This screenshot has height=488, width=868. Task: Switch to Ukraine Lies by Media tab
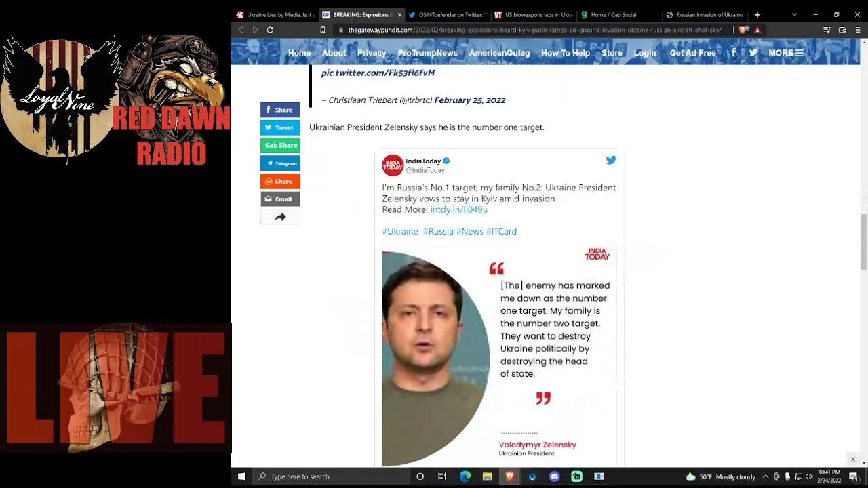pyautogui.click(x=275, y=14)
